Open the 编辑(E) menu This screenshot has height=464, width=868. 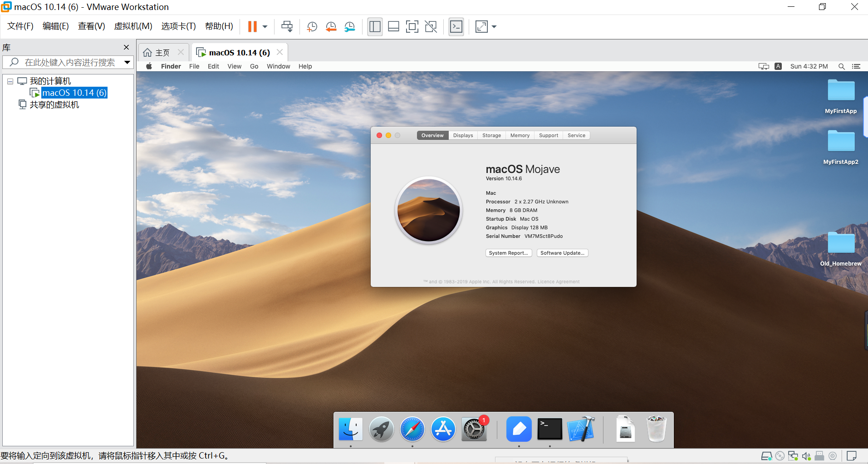(55, 26)
